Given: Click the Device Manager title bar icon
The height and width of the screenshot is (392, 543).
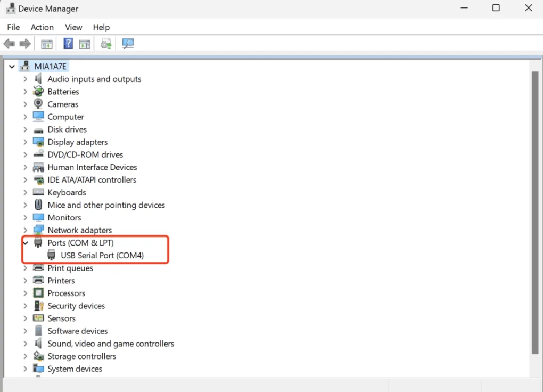Looking at the screenshot, I should pyautogui.click(x=11, y=9).
